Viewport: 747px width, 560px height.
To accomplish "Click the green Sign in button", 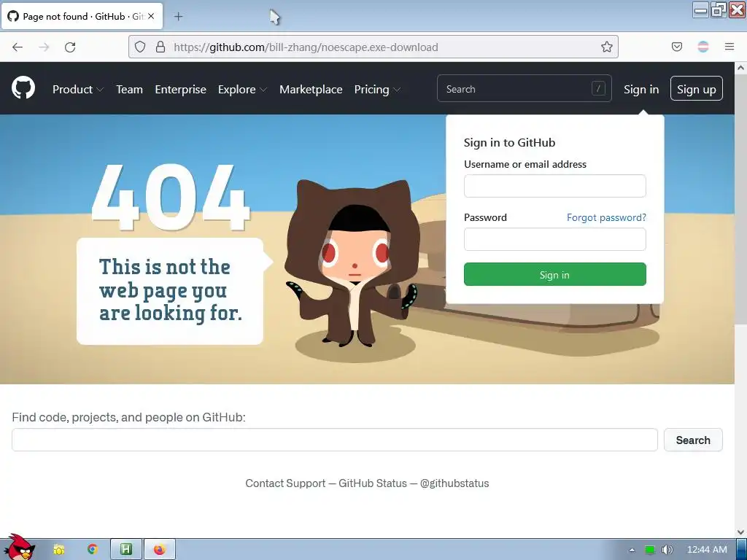I will click(x=555, y=274).
